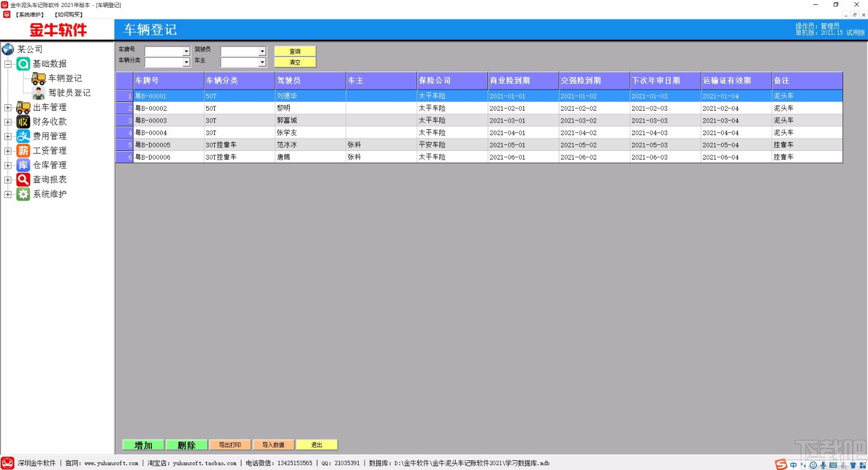Click the red icon left of 系统维护 menu
The height and width of the screenshot is (470, 868).
[7, 15]
